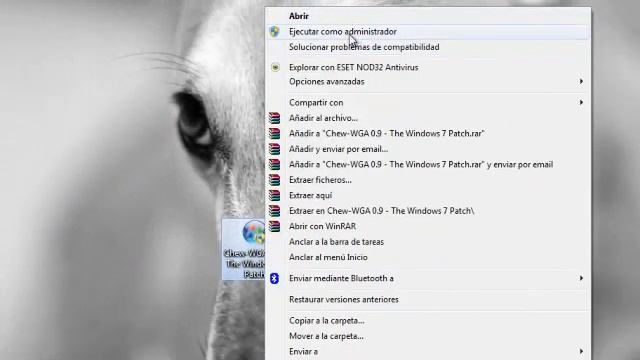Viewport: 640px width, 360px height.
Task: Click the ESET NOD32 icon
Action: pos(276,67)
